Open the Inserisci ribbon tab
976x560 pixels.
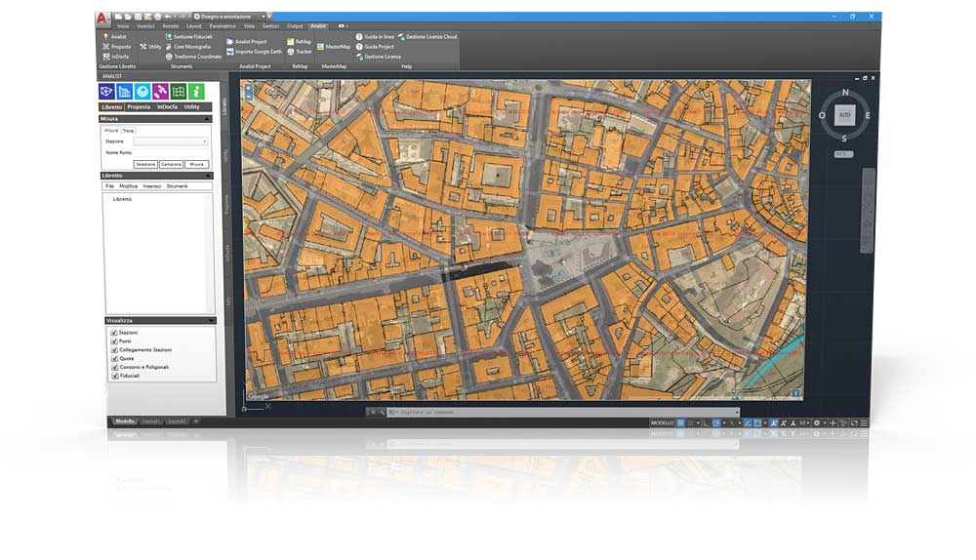(145, 26)
